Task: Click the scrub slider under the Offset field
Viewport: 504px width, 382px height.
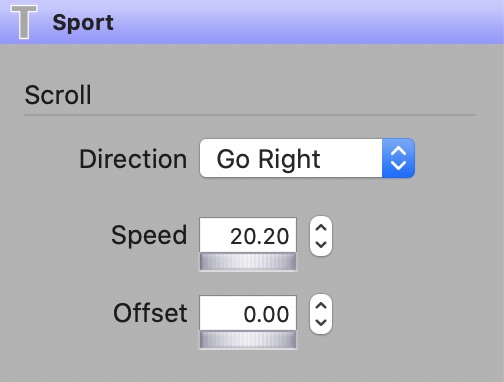Action: pos(248,340)
